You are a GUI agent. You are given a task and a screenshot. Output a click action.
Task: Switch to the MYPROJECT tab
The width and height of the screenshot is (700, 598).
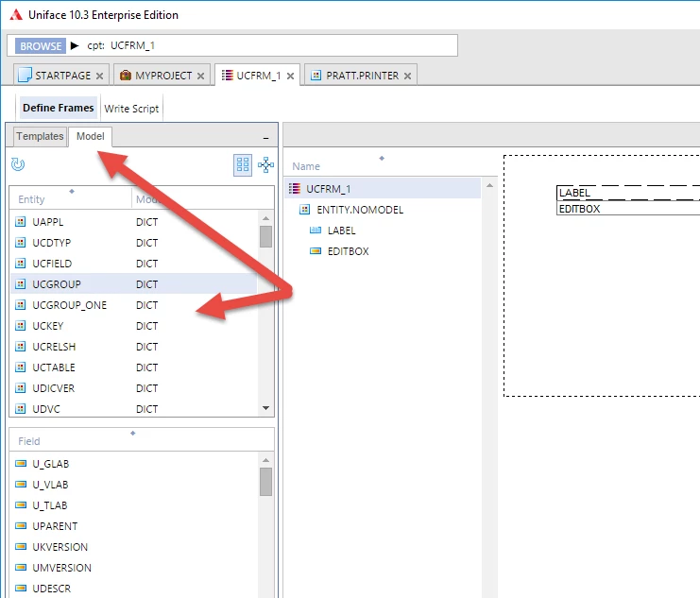[x=162, y=75]
